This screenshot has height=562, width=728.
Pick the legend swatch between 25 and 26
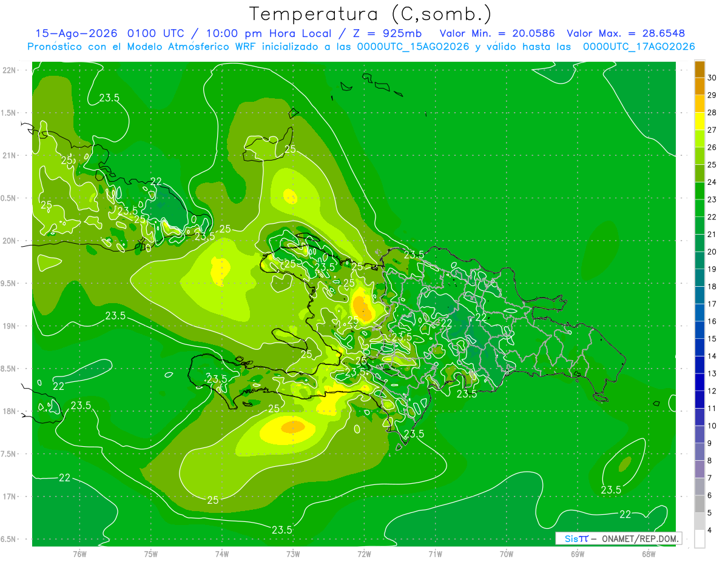pyautogui.click(x=699, y=156)
